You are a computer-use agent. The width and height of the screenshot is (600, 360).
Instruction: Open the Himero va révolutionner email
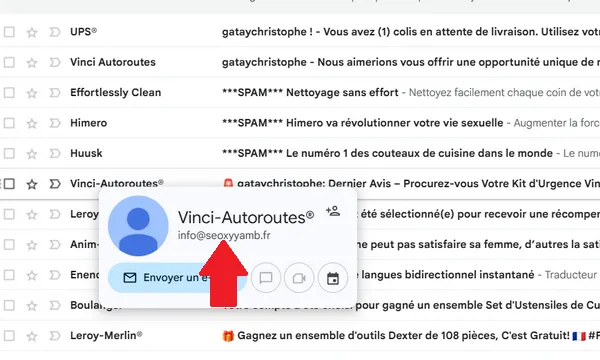click(411, 123)
